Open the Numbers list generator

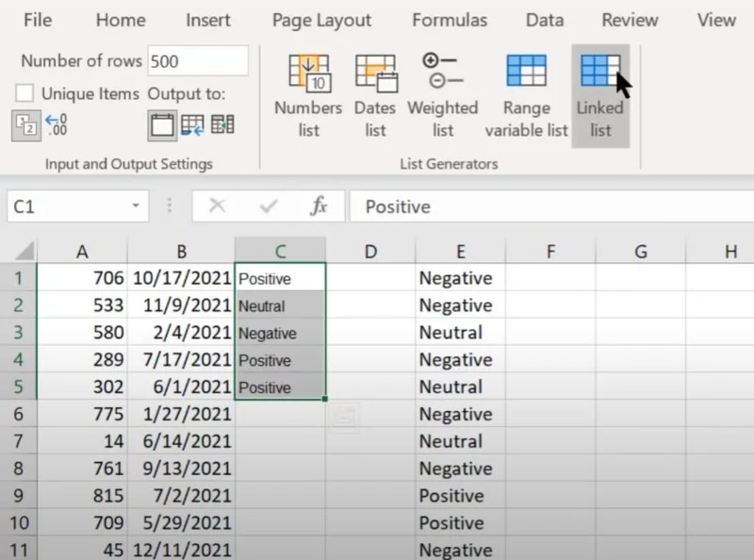pyautogui.click(x=308, y=96)
